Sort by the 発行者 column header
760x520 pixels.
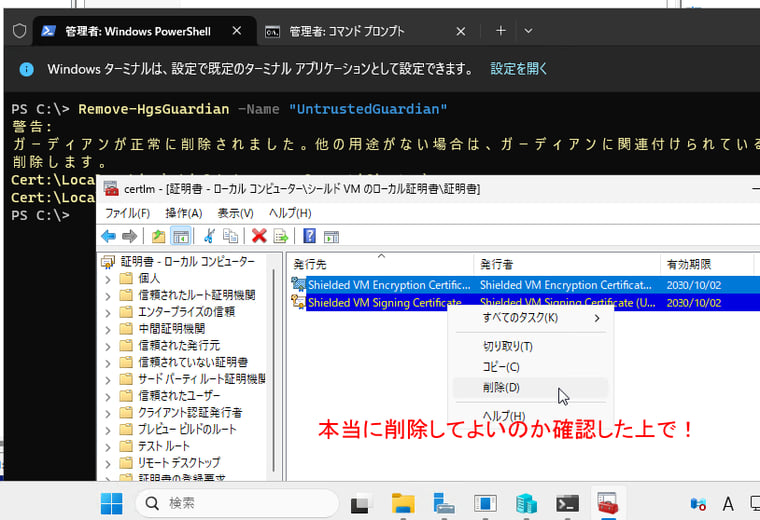coord(567,264)
